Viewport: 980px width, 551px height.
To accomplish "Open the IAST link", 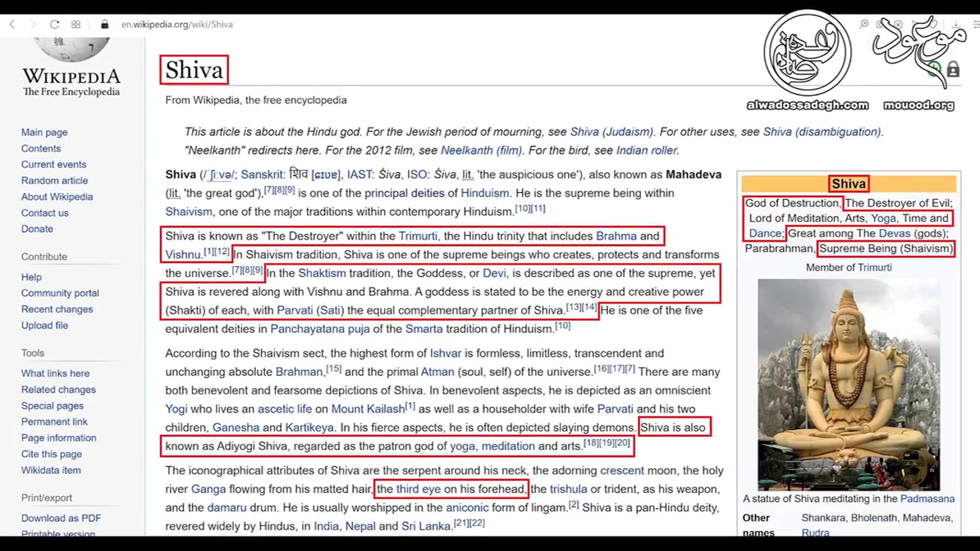I will [359, 175].
